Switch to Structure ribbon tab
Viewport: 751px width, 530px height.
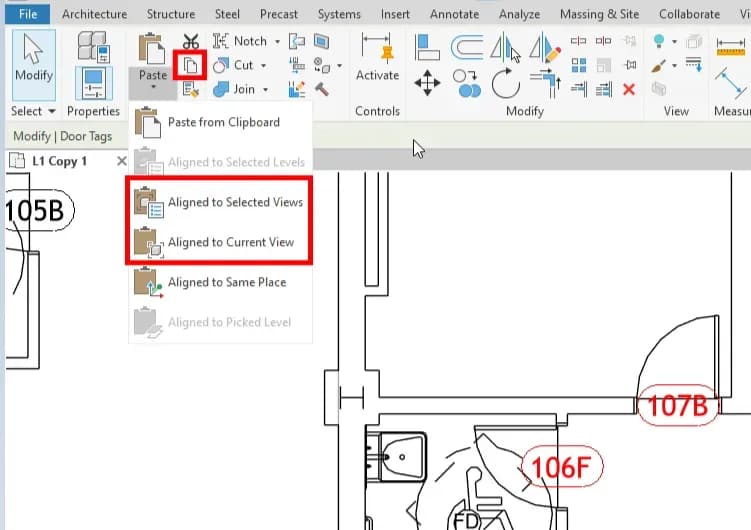[171, 14]
